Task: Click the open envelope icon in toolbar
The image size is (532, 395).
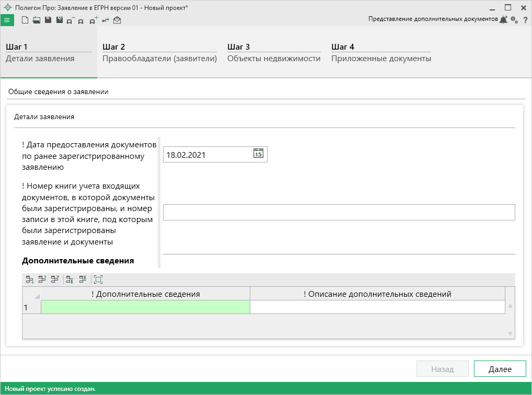Action: (x=117, y=20)
